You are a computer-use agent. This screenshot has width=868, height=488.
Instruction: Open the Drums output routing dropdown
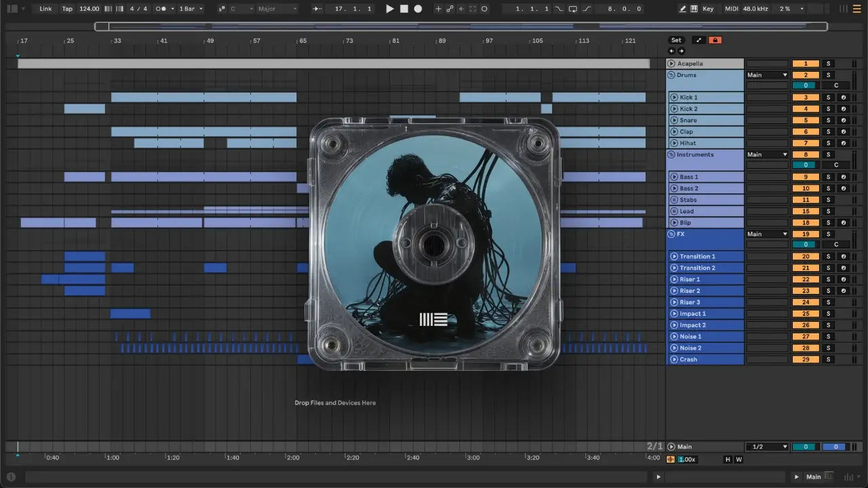click(767, 75)
